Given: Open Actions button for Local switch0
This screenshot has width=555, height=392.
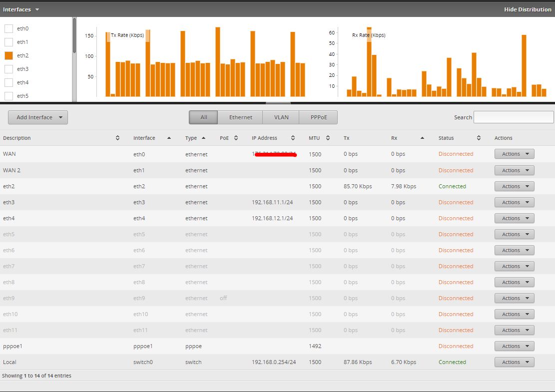Looking at the screenshot, I should tap(515, 362).
